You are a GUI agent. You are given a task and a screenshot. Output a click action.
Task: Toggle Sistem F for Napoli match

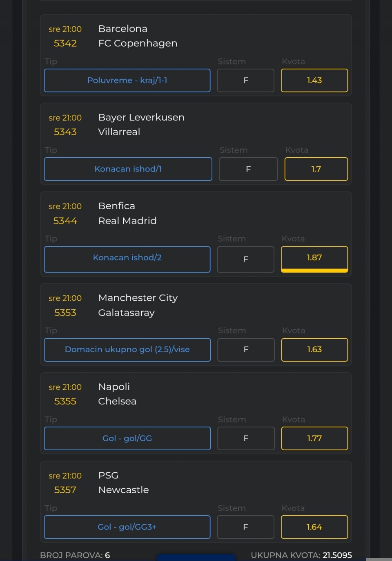coord(246,438)
